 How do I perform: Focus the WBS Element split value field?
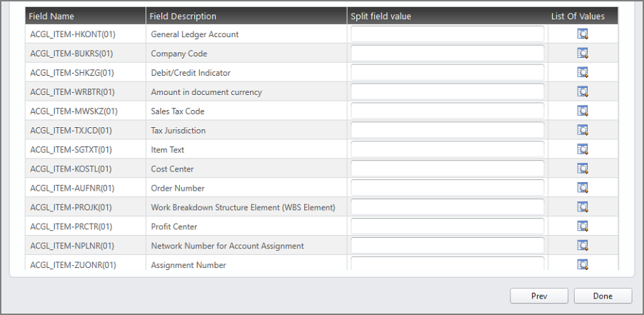click(x=447, y=207)
